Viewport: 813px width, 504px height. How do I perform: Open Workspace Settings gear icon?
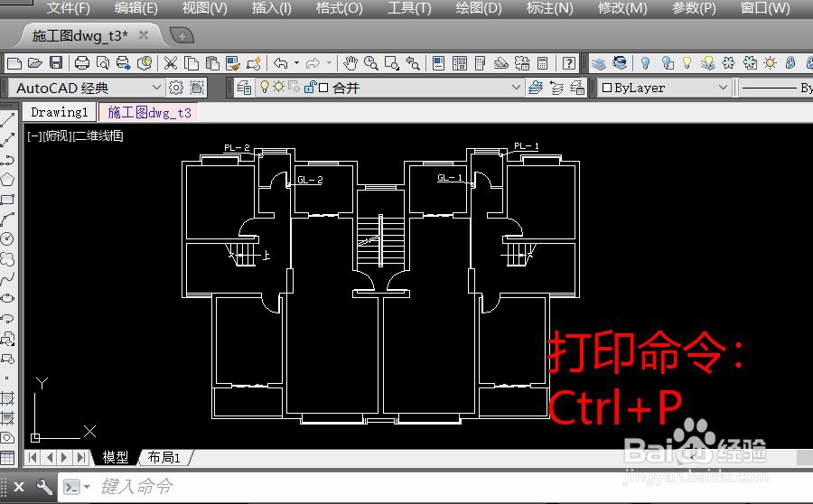point(176,88)
